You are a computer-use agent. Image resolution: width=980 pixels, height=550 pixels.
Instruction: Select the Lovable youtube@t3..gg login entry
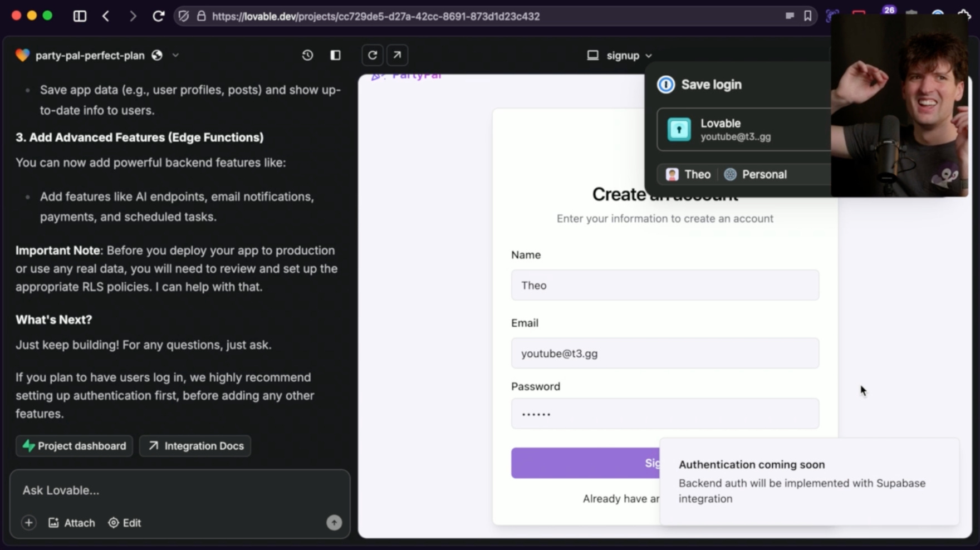(x=743, y=129)
